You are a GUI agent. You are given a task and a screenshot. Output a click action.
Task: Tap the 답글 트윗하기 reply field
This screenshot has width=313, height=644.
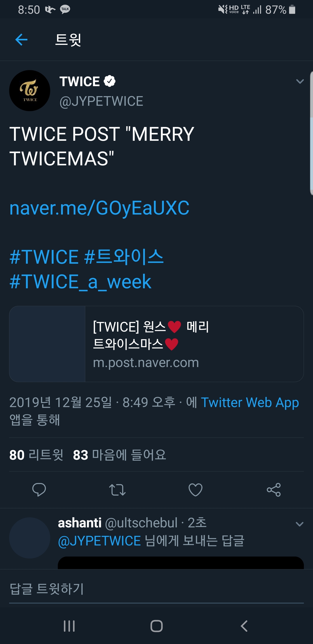[156, 589]
